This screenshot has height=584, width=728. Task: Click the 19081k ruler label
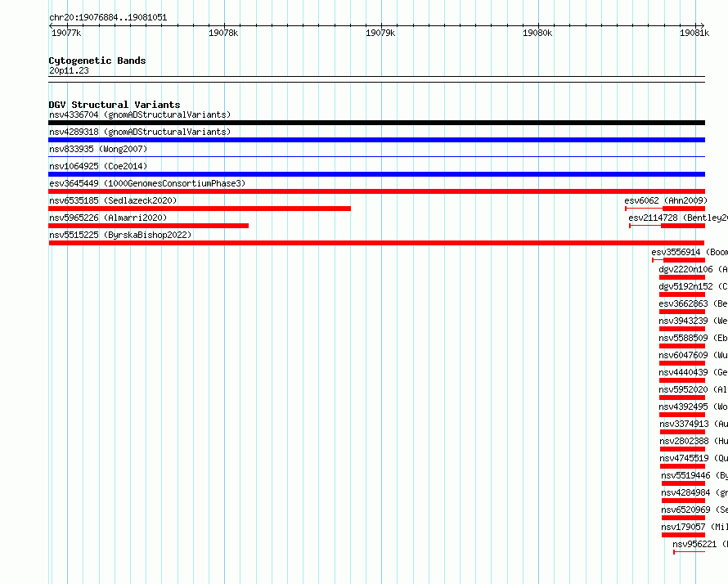click(694, 33)
